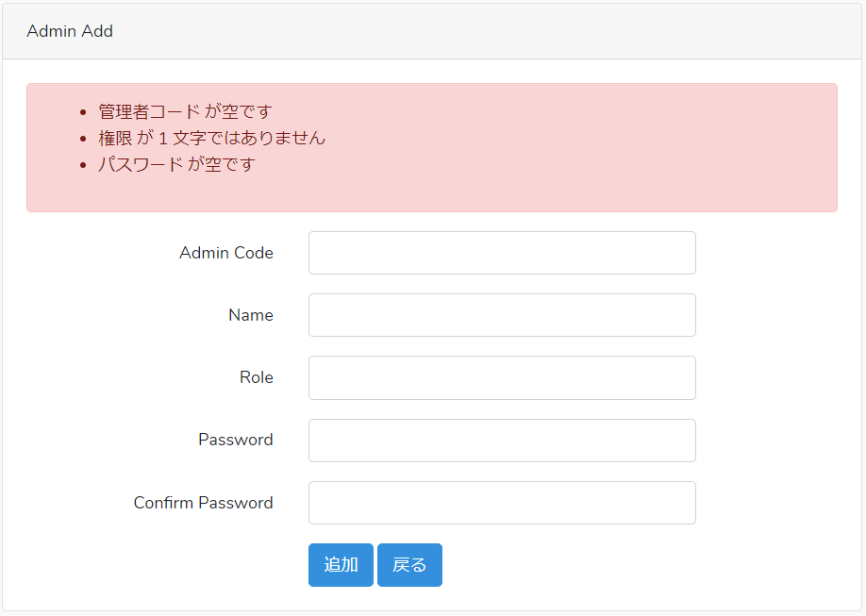866x616 pixels.
Task: Click the Password label text
Action: [236, 440]
